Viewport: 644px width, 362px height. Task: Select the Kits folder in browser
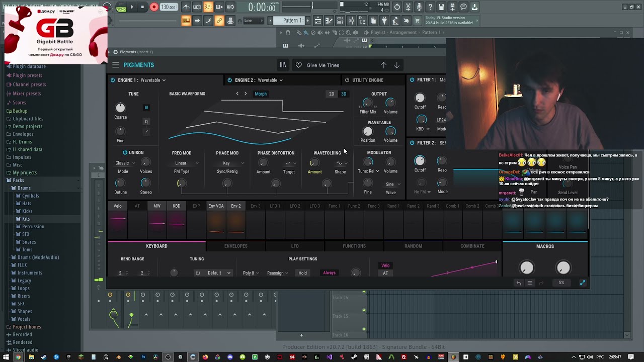26,219
